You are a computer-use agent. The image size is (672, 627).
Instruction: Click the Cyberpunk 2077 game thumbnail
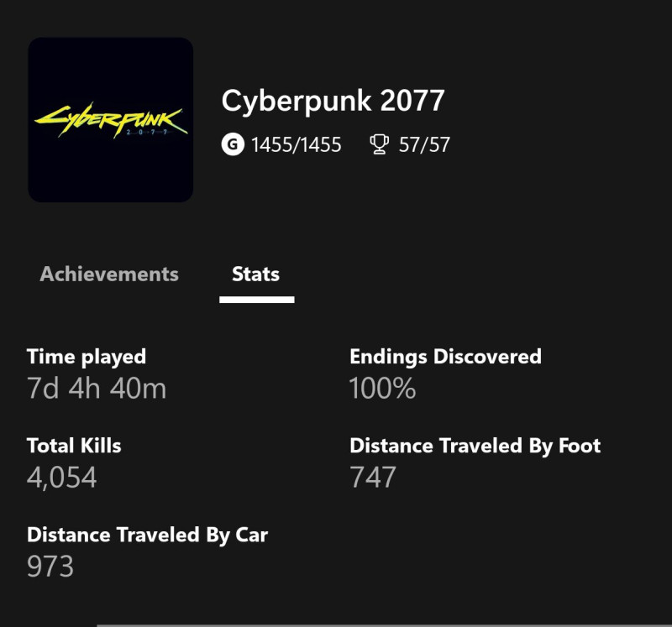111,120
